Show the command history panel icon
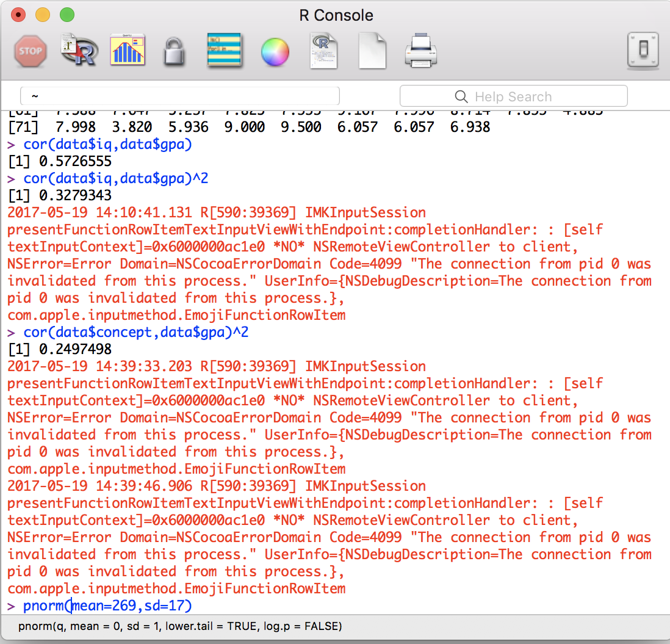The image size is (670, 644). [225, 51]
